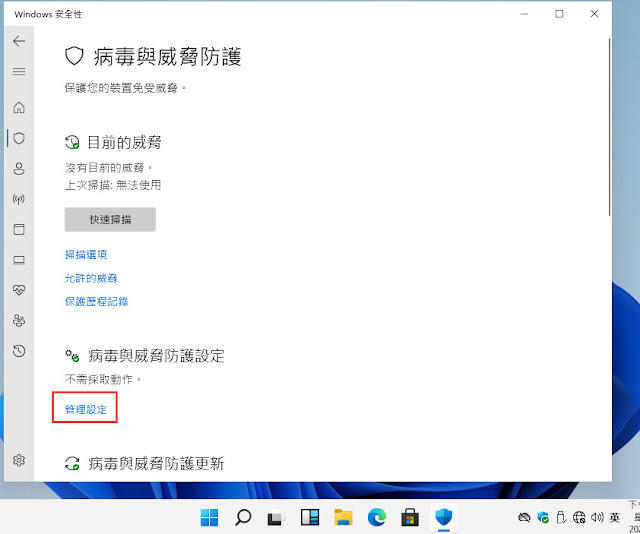Open the 允許的威脅 link
Image resolution: width=640 pixels, height=534 pixels.
[91, 278]
